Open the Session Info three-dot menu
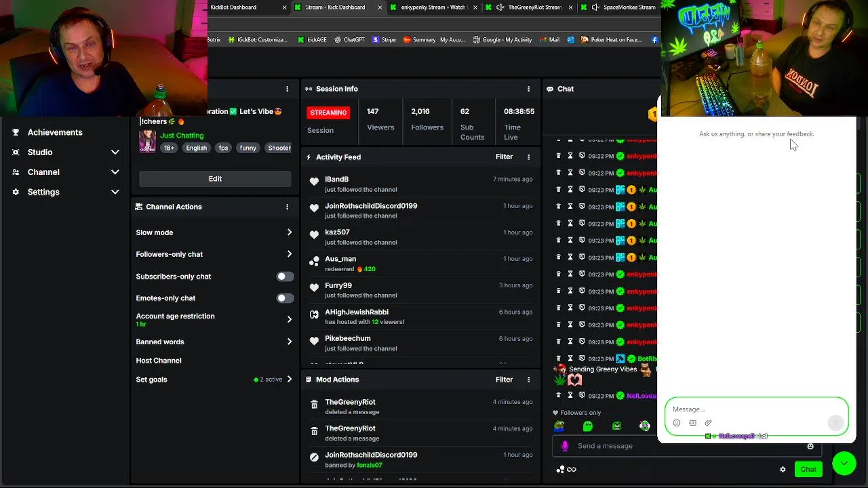The height and width of the screenshot is (488, 868). [x=528, y=89]
